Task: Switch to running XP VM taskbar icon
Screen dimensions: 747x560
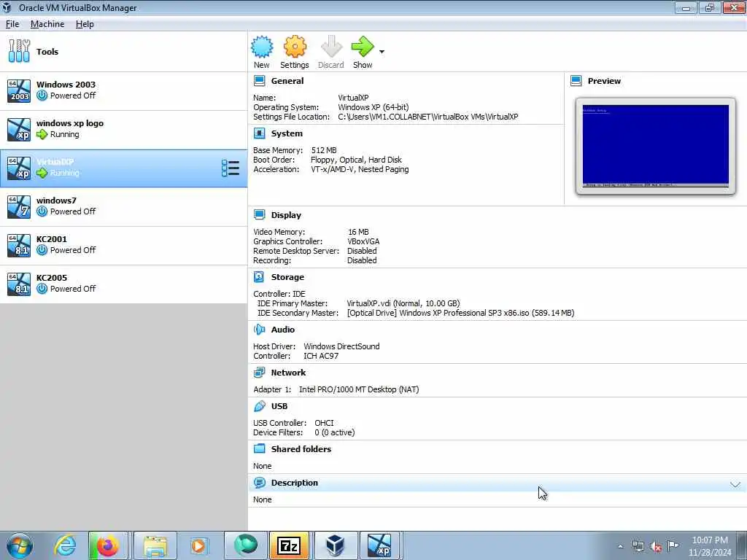Action: [379, 545]
